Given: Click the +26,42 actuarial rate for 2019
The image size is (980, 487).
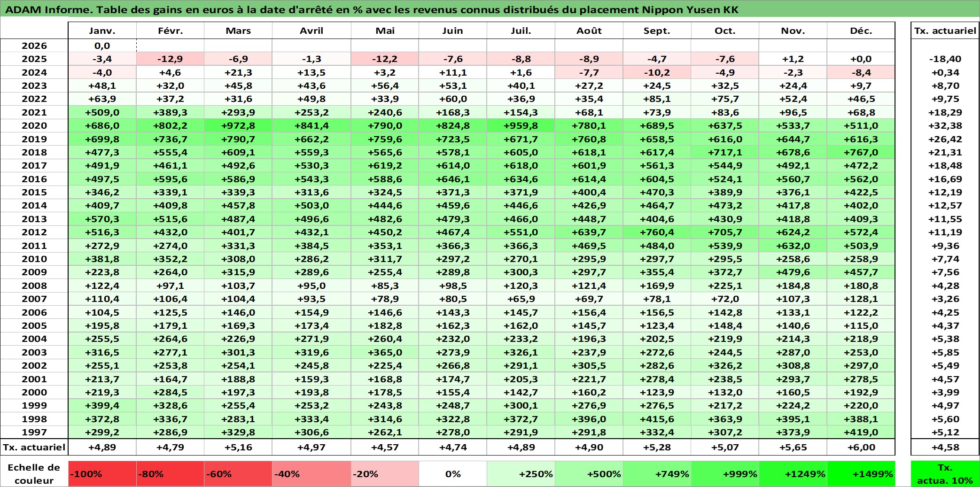Looking at the screenshot, I should (945, 139).
